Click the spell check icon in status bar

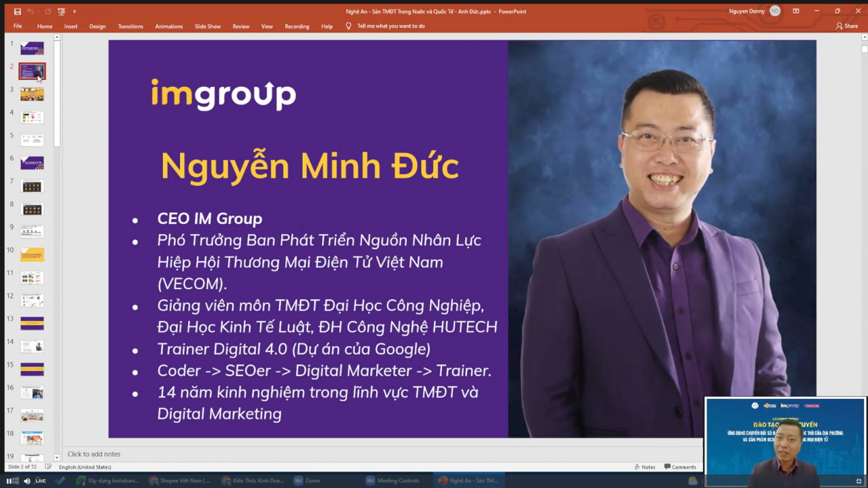pyautogui.click(x=49, y=467)
